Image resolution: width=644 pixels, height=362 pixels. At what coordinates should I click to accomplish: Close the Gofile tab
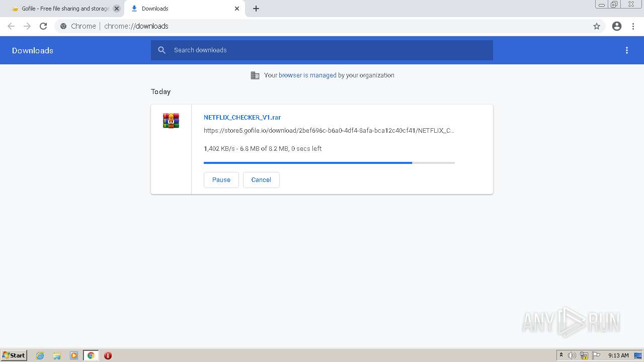point(117,9)
